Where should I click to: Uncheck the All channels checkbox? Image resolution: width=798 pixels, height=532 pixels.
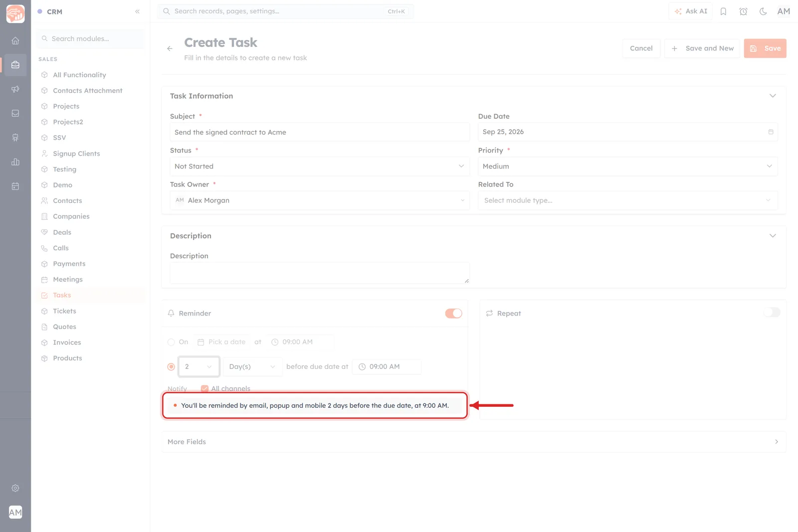(204, 388)
